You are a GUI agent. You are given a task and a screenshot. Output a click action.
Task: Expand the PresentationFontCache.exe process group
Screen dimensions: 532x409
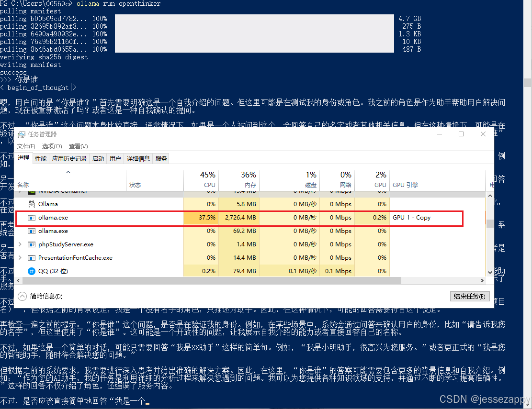20,258
